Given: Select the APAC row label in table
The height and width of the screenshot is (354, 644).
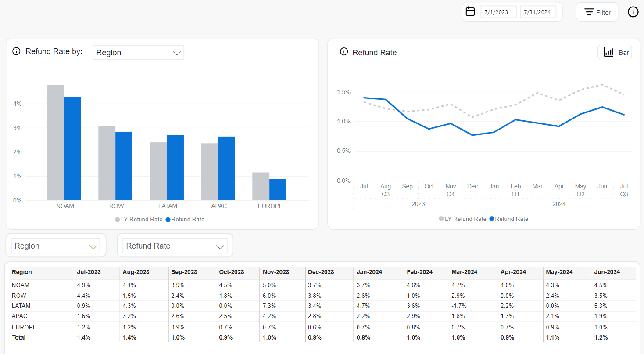Looking at the screenshot, I should point(20,316).
